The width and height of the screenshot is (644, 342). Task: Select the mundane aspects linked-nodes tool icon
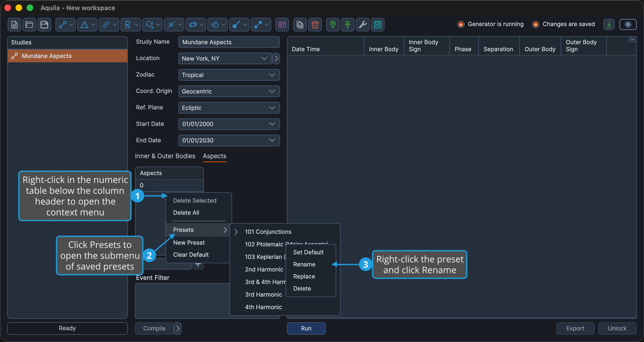pyautogui.click(x=62, y=25)
